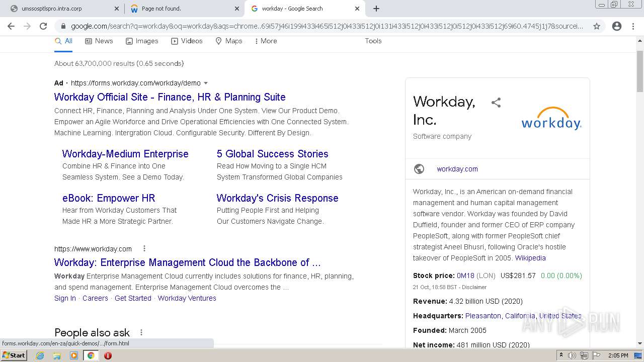Image resolution: width=644 pixels, height=362 pixels.
Task: Open the volume control in the tray
Action: pos(572,355)
